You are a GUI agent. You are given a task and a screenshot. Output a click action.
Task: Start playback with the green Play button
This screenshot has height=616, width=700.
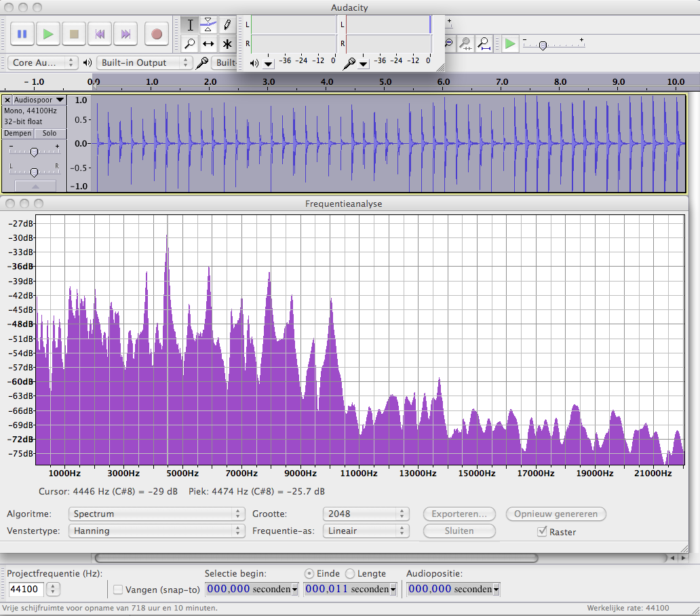tap(47, 33)
